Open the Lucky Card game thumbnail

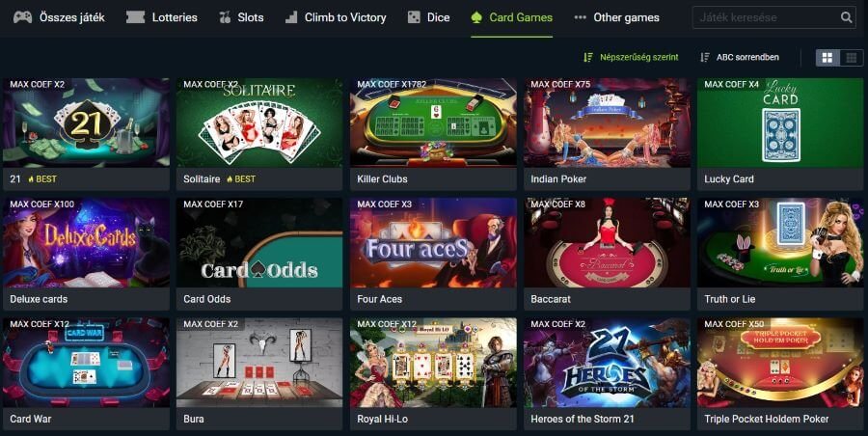tap(780, 123)
